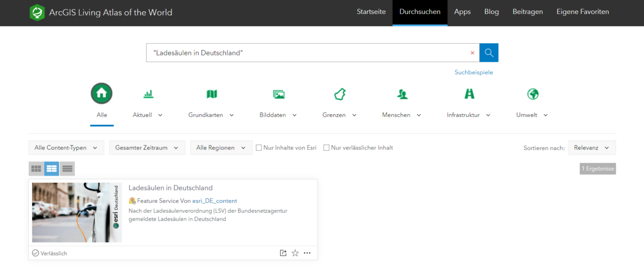Open the Alle Regionen filter dropdown

click(x=222, y=147)
